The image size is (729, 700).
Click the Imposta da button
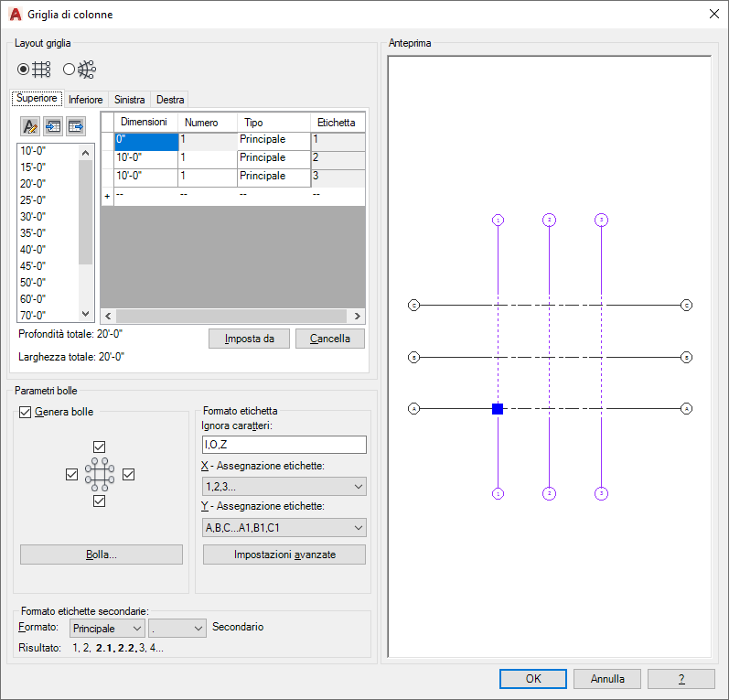(x=249, y=339)
